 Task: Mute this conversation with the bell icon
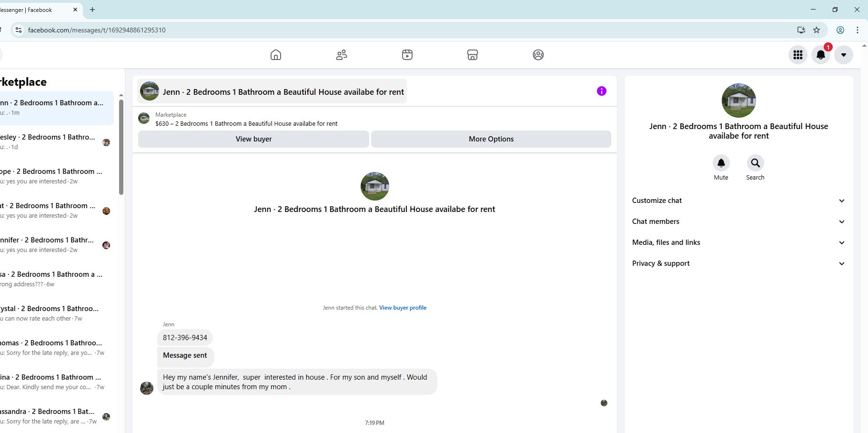pyautogui.click(x=721, y=163)
